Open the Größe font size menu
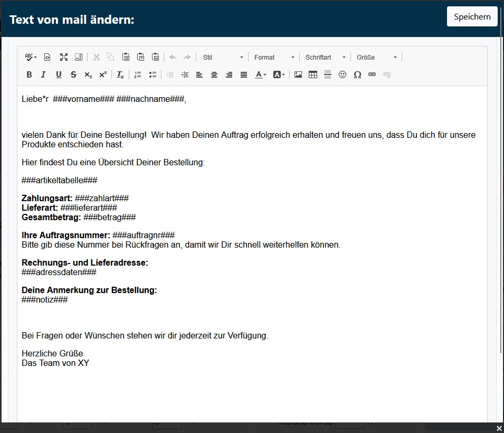 coord(376,57)
